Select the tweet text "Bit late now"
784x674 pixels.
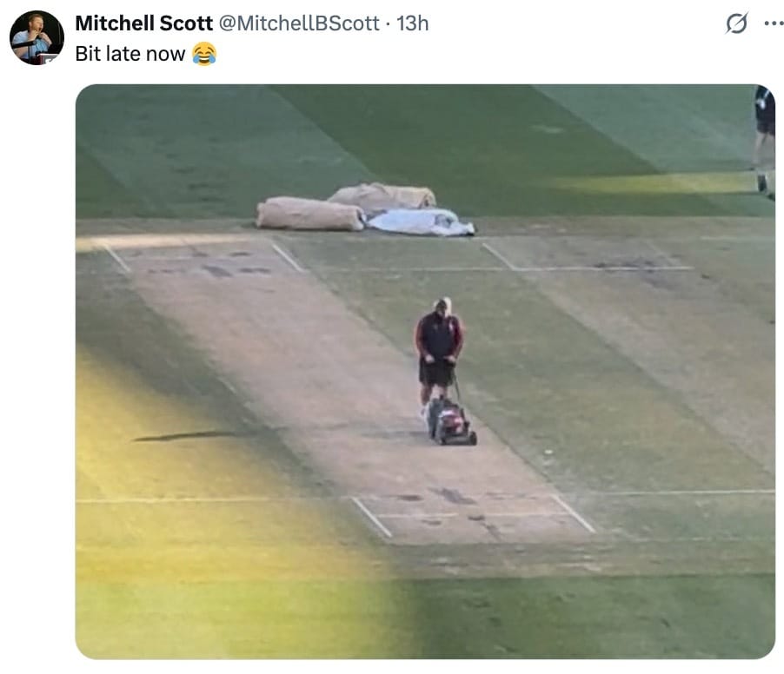tap(130, 54)
